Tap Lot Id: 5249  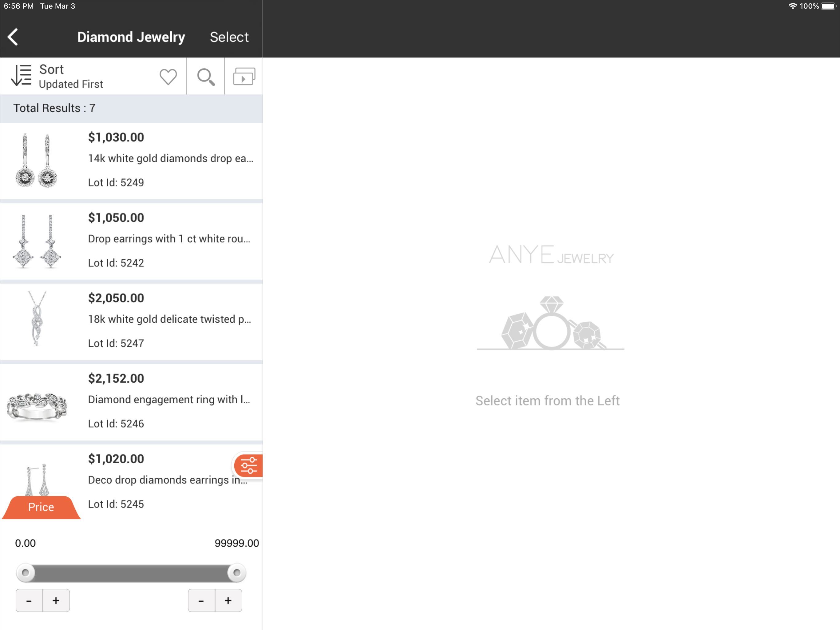pyautogui.click(x=116, y=182)
